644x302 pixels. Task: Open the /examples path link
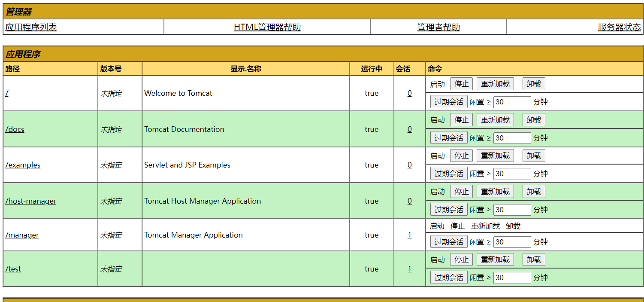coord(23,165)
